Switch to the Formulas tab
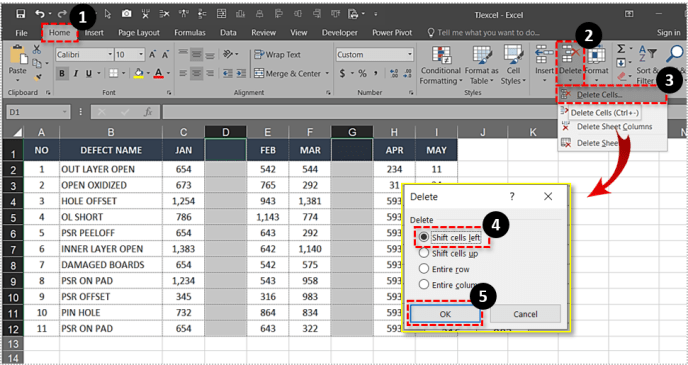Viewport: 688px width, 365px height. point(190,32)
